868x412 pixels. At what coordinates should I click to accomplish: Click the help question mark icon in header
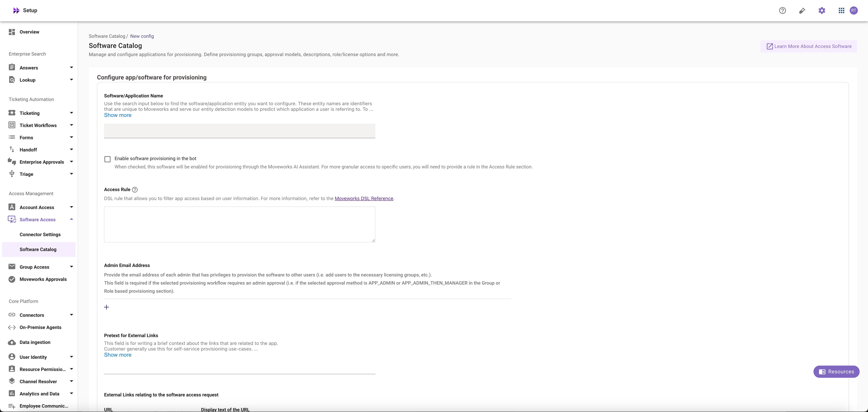782,11
